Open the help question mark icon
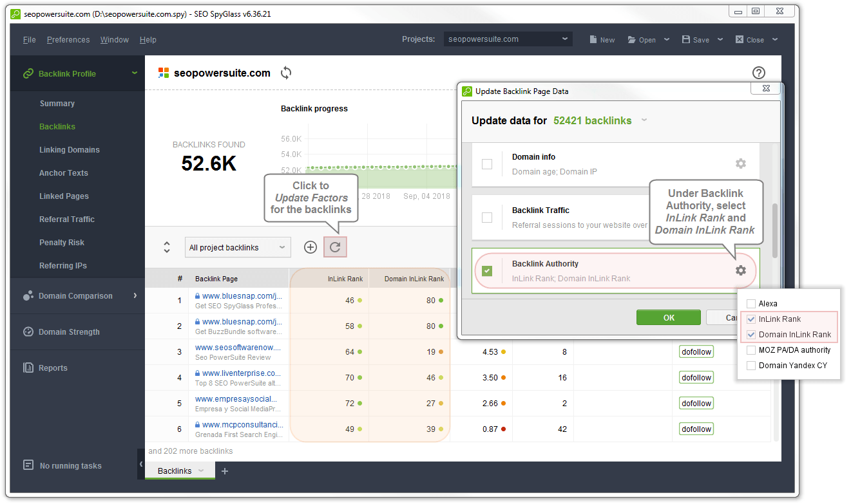Screen dimensions: 851x504 tap(759, 73)
